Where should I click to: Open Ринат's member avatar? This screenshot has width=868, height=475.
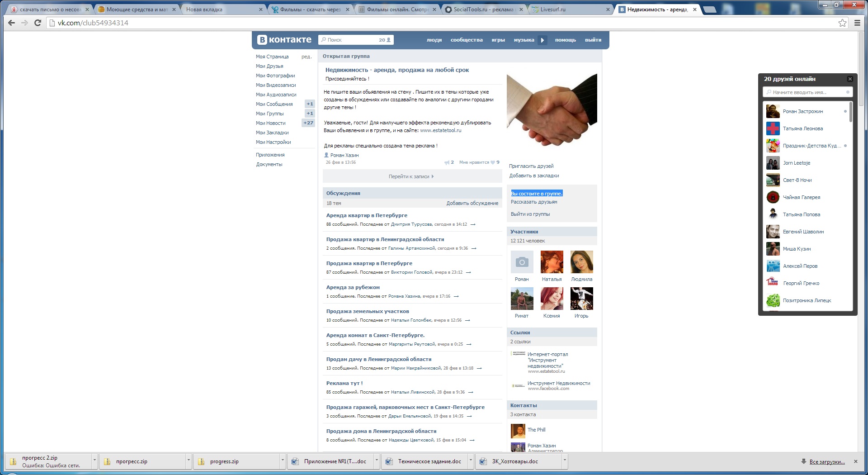point(522,299)
